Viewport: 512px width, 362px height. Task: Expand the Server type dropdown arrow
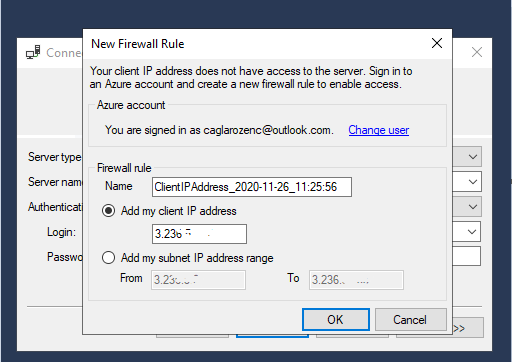click(472, 157)
